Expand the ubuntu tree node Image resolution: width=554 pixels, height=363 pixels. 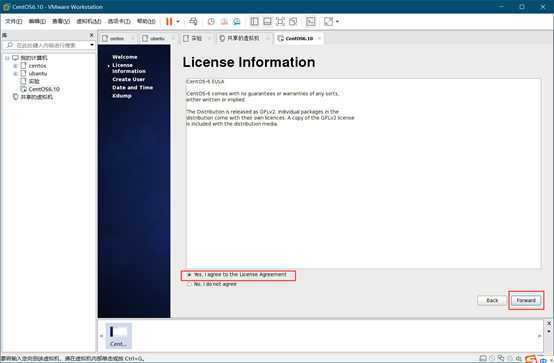pyautogui.click(x=15, y=74)
